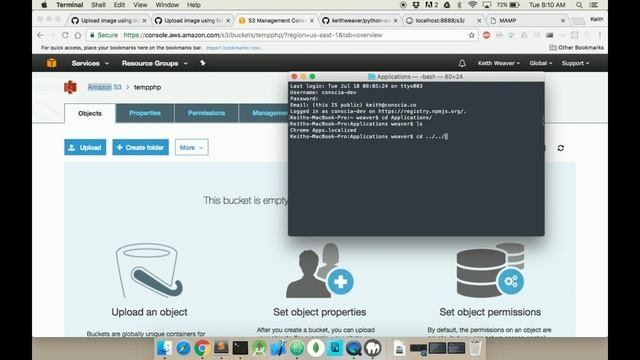The height and width of the screenshot is (360, 640).
Task: Click the Terminal window title bar
Action: (x=416, y=76)
